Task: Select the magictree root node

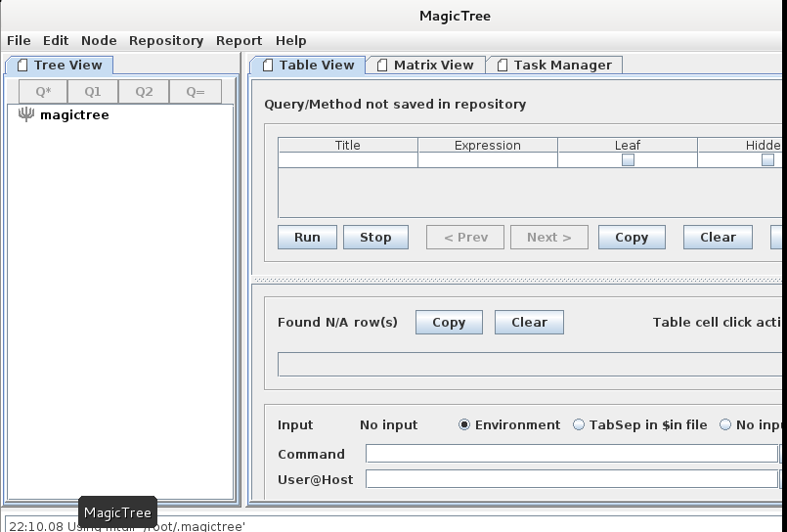Action: (x=74, y=115)
